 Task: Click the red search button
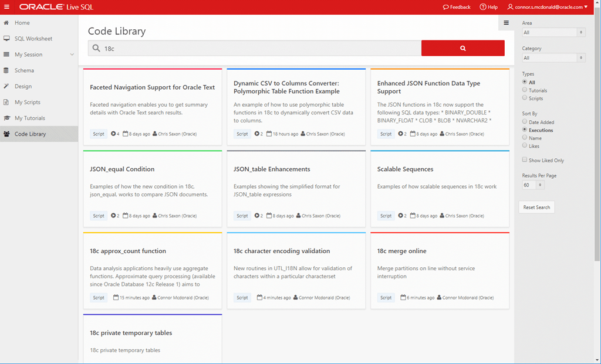coord(463,48)
